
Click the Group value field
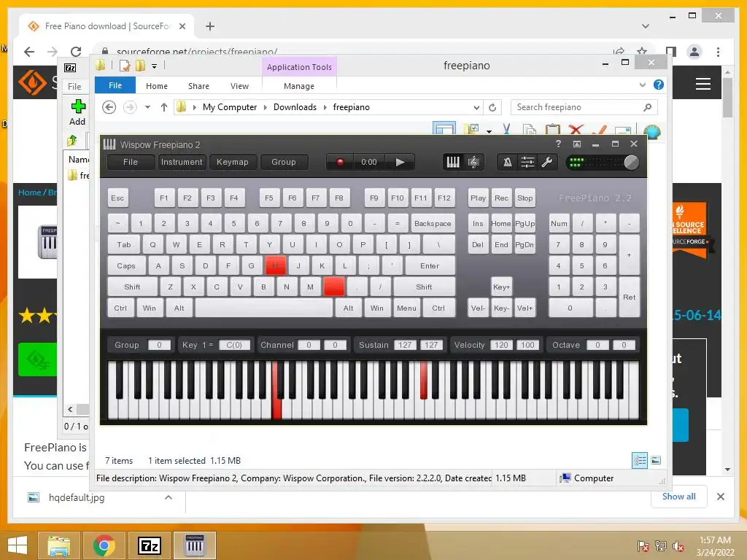pyautogui.click(x=159, y=345)
